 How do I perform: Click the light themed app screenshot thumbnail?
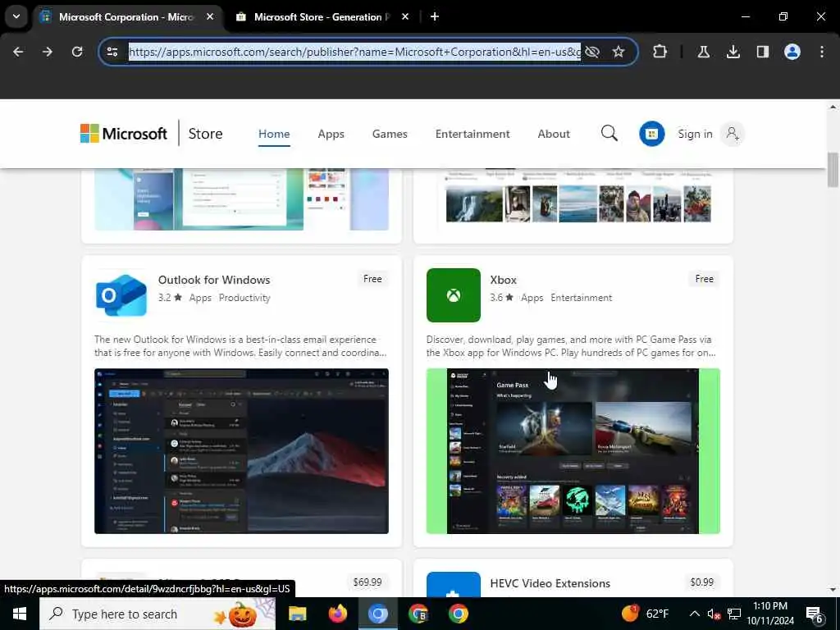click(241, 199)
